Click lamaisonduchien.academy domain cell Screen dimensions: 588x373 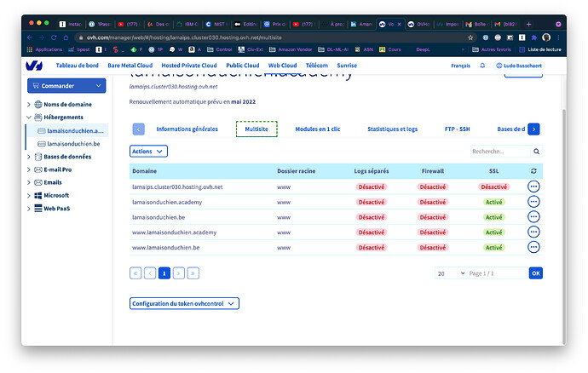click(x=167, y=202)
